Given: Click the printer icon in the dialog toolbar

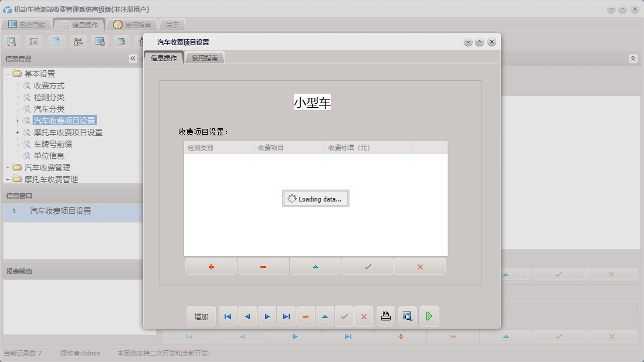Looking at the screenshot, I should pos(385,316).
